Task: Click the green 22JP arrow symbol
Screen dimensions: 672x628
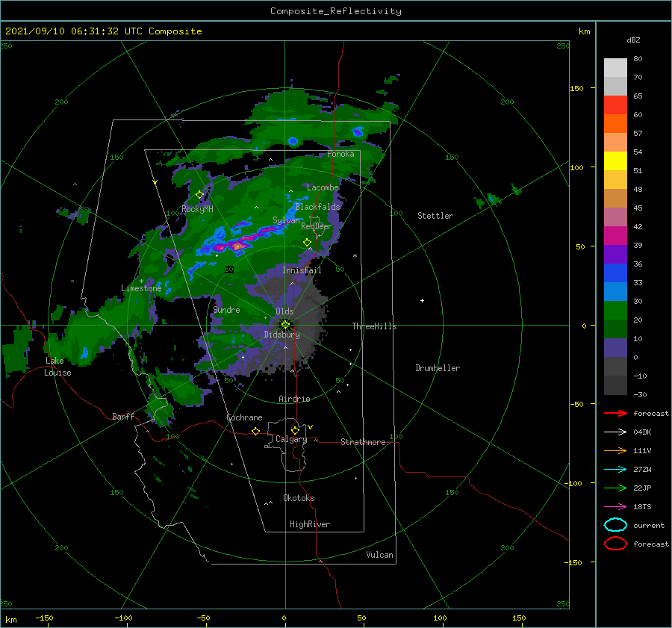Action: pos(615,488)
